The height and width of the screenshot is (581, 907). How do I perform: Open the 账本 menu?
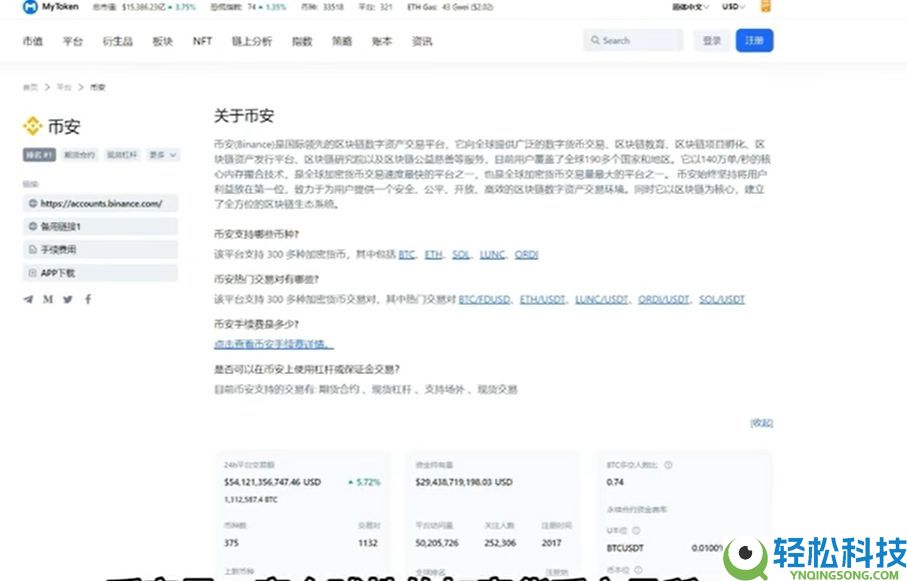click(x=382, y=41)
